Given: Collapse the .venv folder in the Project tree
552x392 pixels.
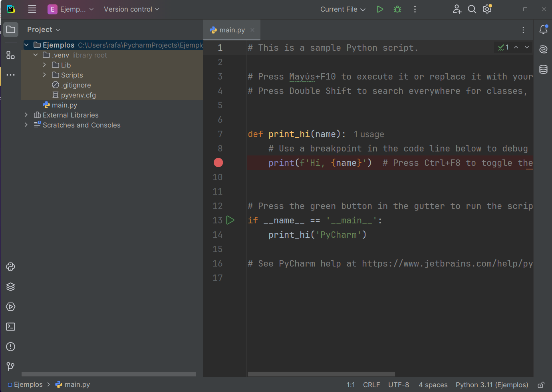Looking at the screenshot, I should (36, 55).
